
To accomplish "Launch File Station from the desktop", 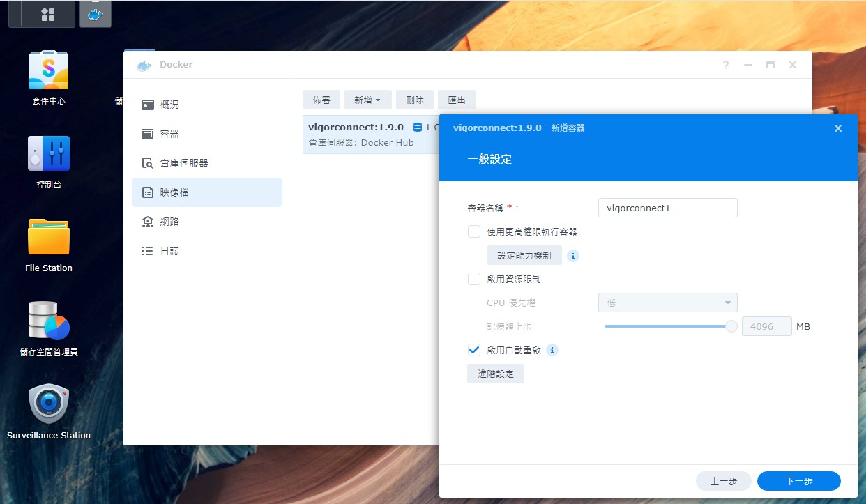I will coord(48,238).
